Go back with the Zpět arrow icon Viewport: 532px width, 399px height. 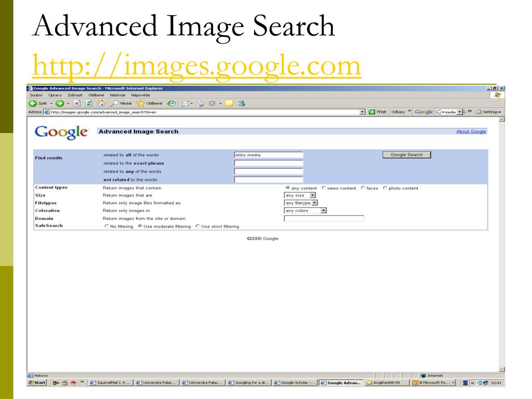point(33,103)
